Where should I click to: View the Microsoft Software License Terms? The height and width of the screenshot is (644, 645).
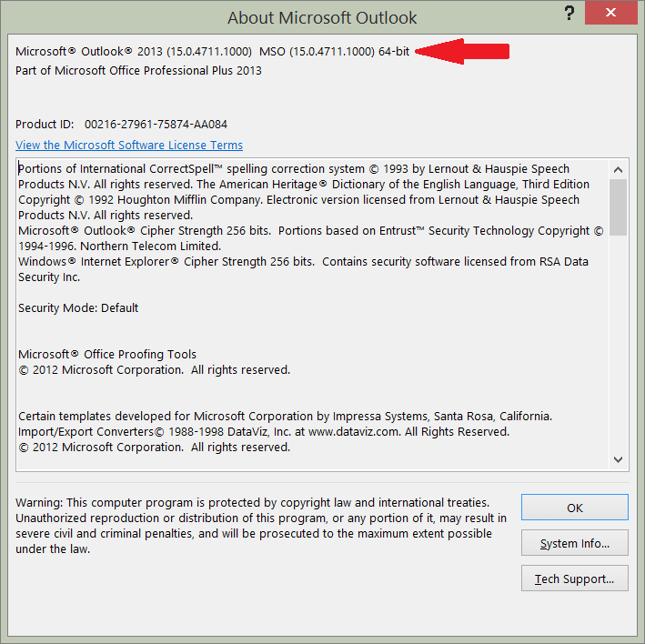pyautogui.click(x=129, y=145)
